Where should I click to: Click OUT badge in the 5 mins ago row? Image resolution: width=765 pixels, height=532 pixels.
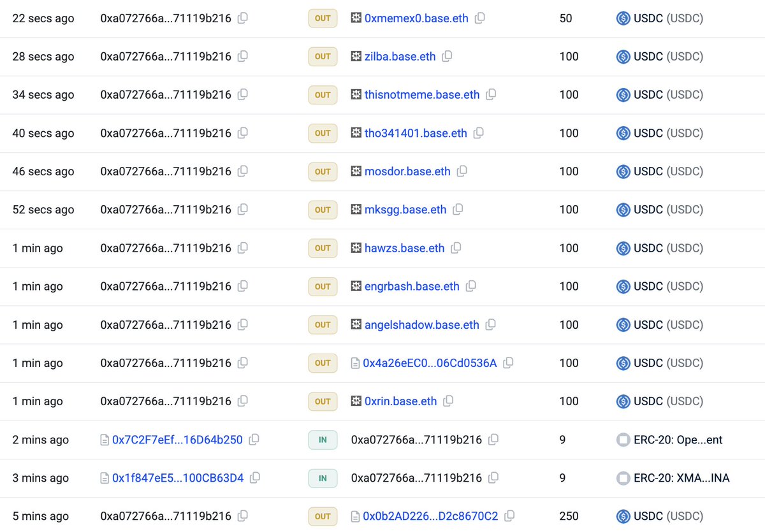tap(323, 516)
